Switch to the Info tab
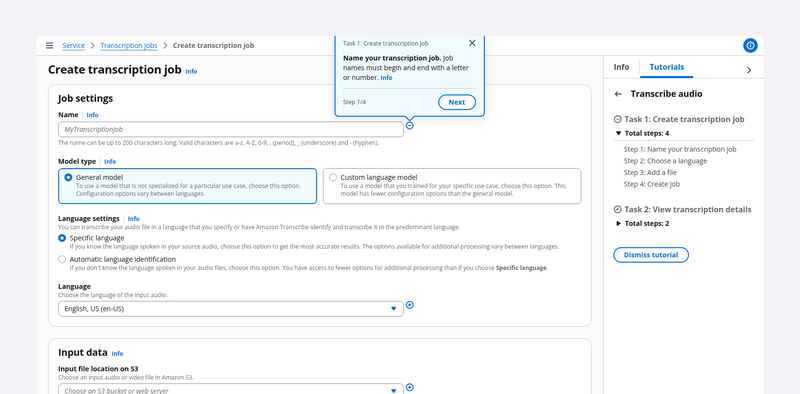800x394 pixels. click(x=621, y=67)
